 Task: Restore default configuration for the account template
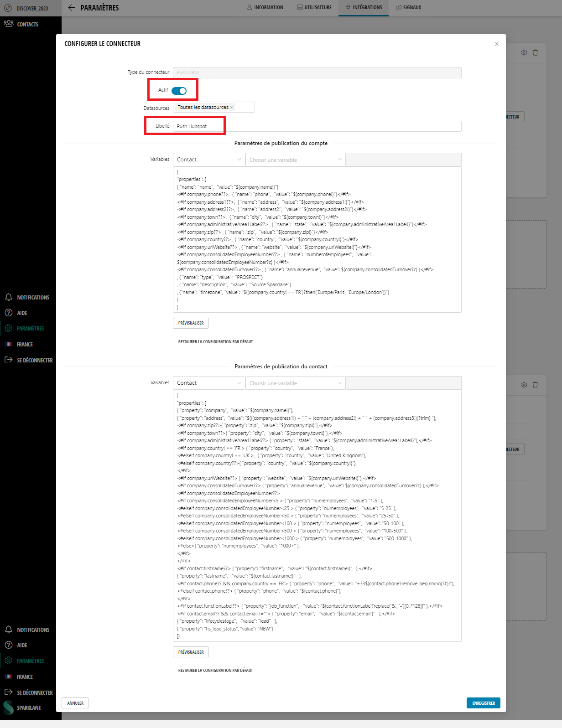click(x=215, y=341)
